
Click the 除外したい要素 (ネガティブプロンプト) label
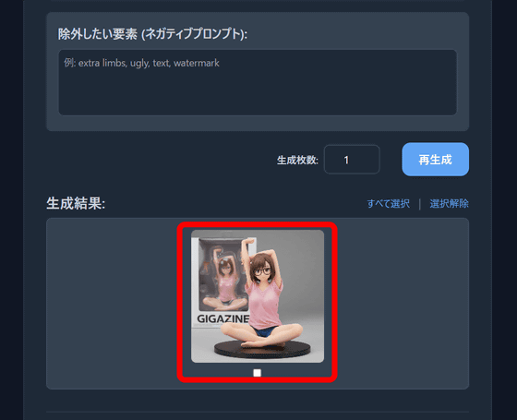152,34
